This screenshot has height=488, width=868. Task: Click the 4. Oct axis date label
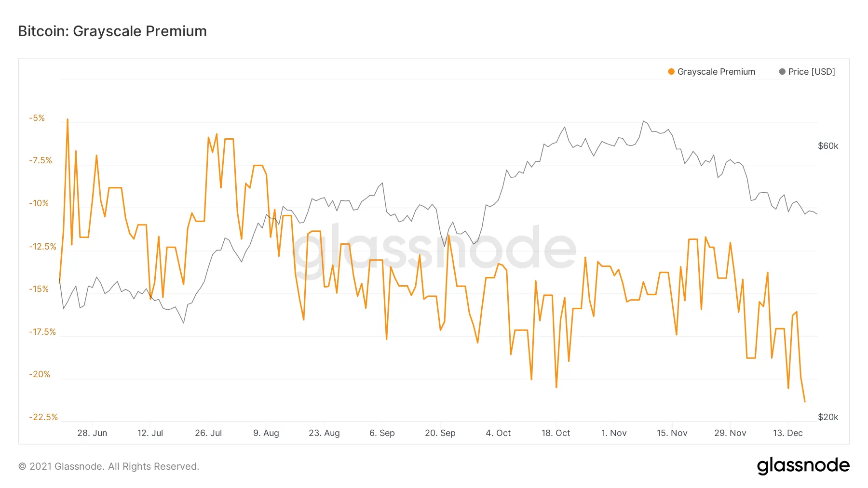coord(498,433)
